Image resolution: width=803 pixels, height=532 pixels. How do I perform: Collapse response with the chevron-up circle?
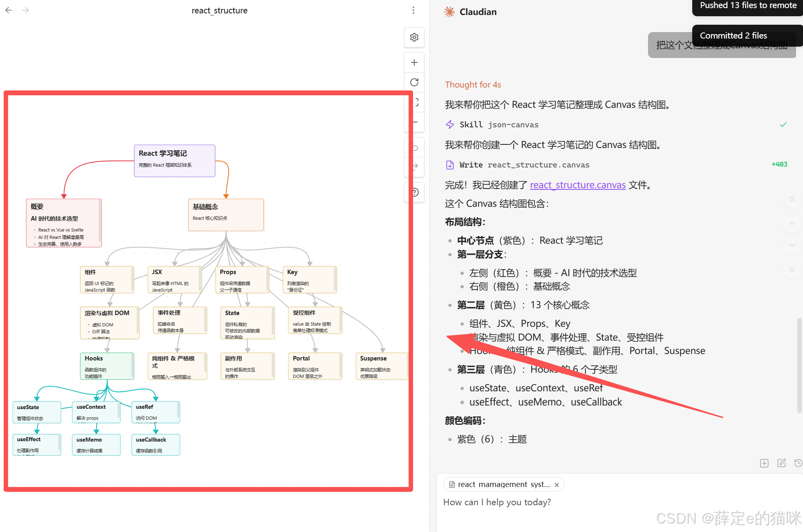[x=793, y=223]
